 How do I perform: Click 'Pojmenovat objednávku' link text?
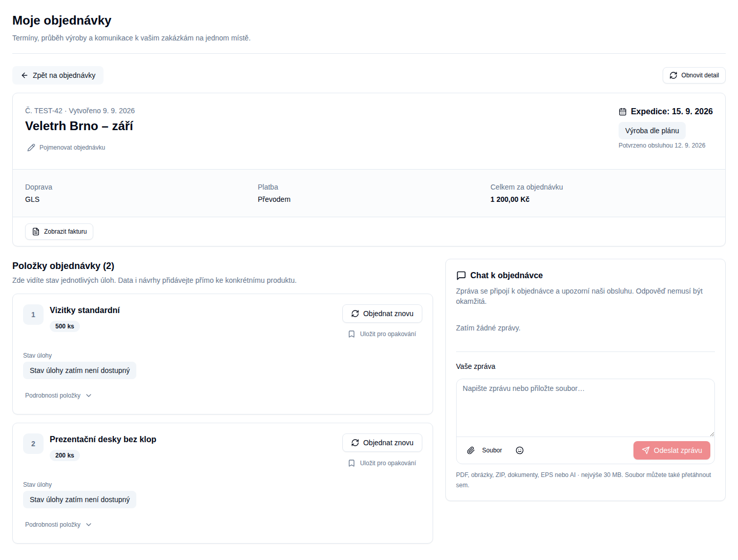point(72,148)
